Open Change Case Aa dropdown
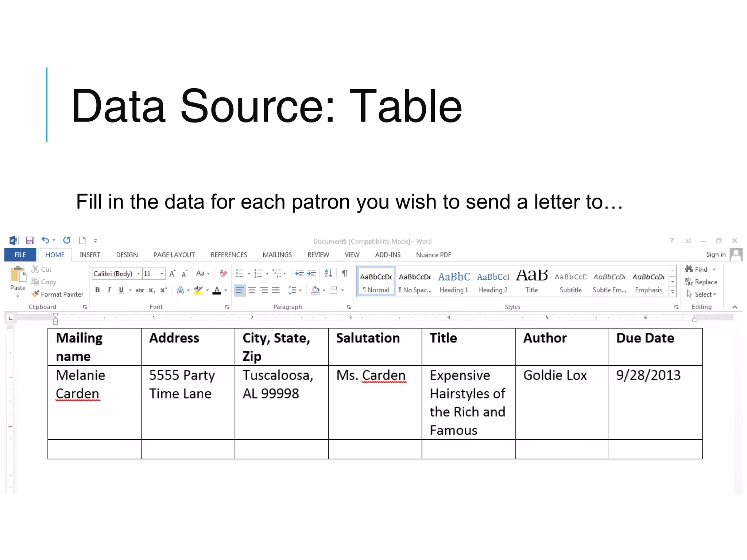Image resolution: width=747 pixels, height=560 pixels. [203, 273]
